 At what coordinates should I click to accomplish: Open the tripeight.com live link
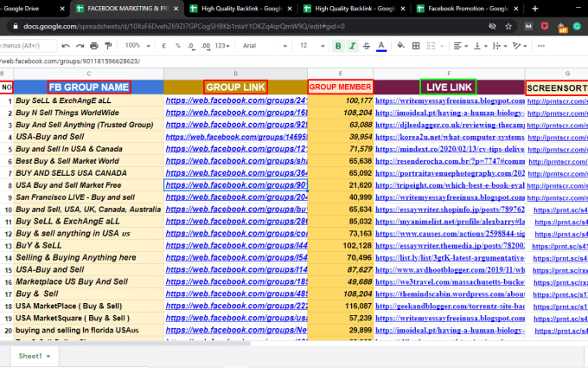pos(450,185)
